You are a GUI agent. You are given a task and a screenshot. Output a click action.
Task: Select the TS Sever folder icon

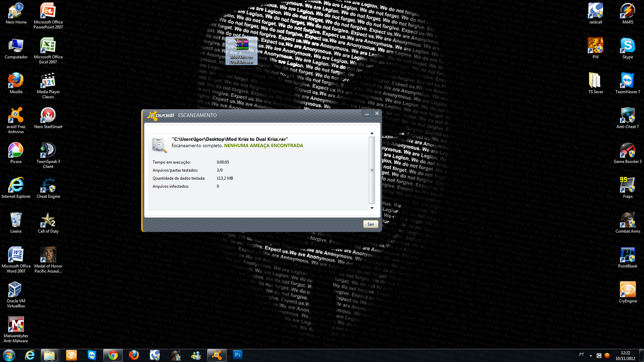click(x=596, y=83)
